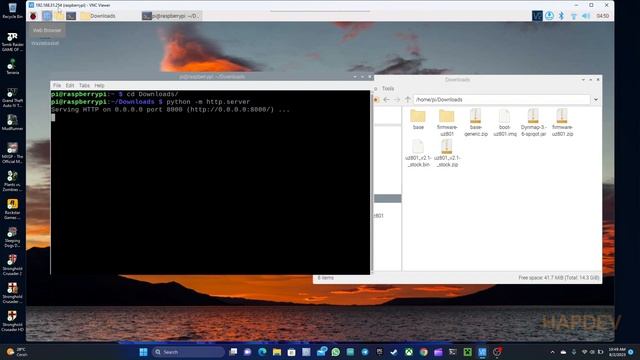Viewport: 640px width, 360px height.
Task: Open the Windows Start menu
Action: pos(143,352)
